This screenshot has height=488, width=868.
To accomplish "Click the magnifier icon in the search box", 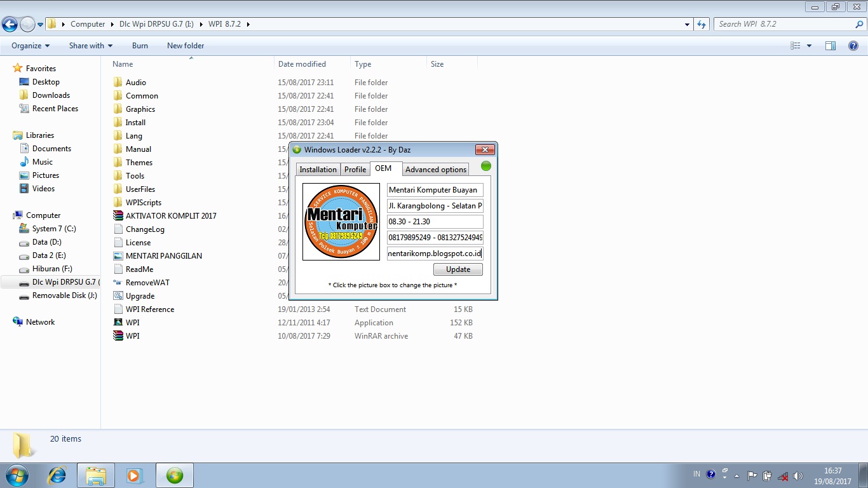I will [859, 24].
